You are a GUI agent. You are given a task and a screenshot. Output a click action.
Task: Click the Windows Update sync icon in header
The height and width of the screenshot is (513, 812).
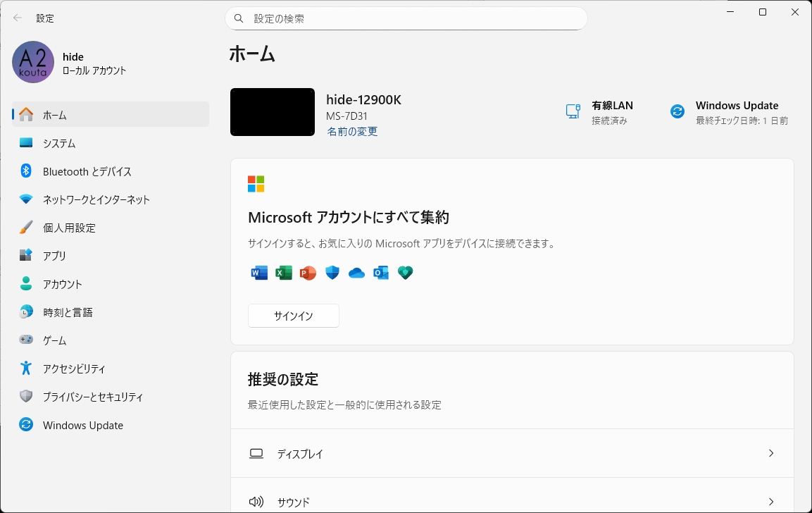click(677, 111)
